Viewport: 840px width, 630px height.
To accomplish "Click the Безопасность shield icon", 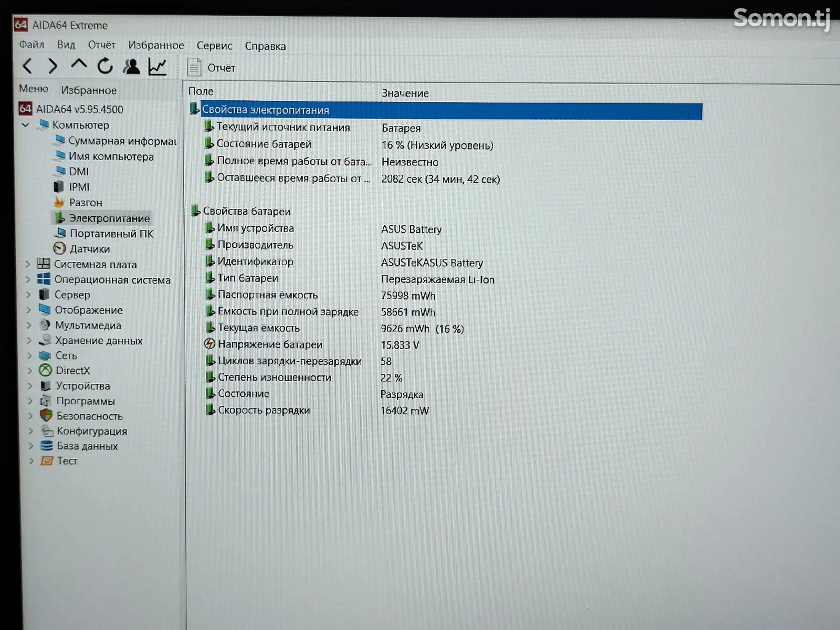I will (x=46, y=416).
